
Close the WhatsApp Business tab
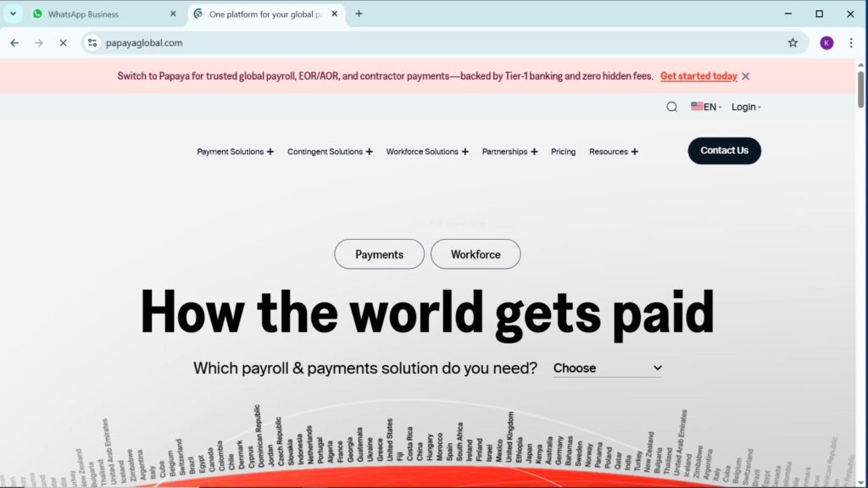(x=173, y=14)
